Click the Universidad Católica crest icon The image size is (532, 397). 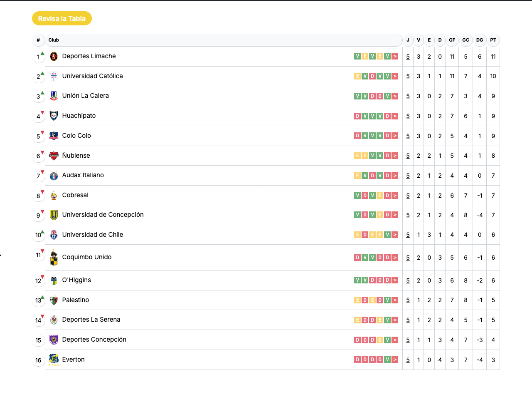(54, 76)
